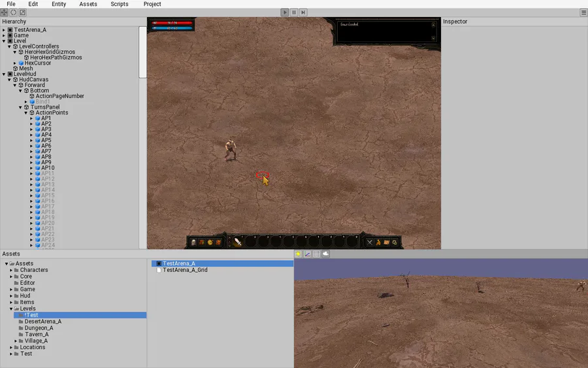The width and height of the screenshot is (588, 368).
Task: Select the AP10 entity
Action: [x=48, y=168]
